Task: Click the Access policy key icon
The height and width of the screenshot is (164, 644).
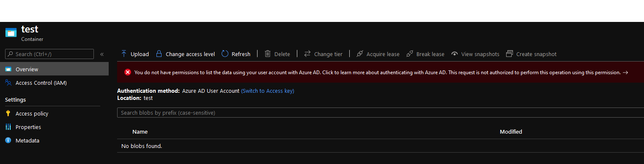Action: pos(8,113)
